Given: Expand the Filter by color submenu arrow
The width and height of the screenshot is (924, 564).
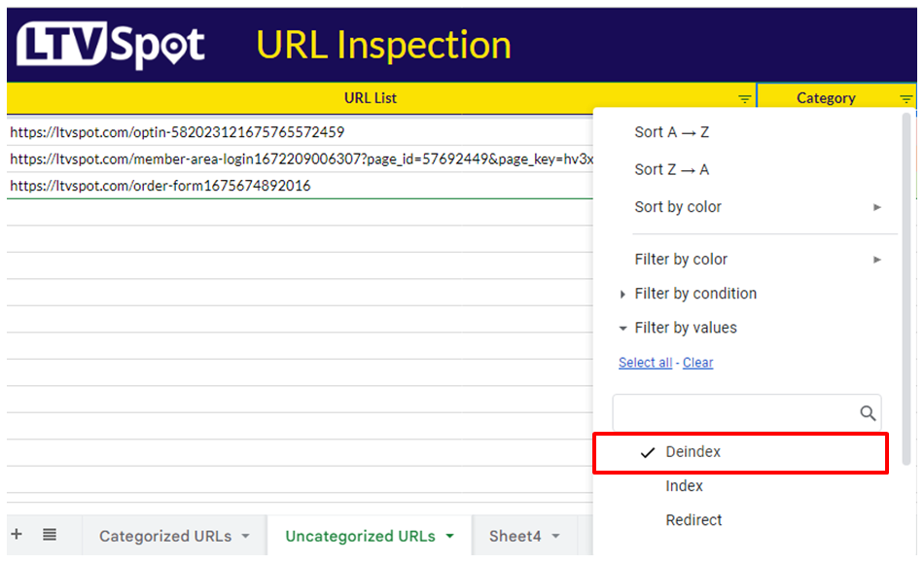Looking at the screenshot, I should click(x=877, y=260).
